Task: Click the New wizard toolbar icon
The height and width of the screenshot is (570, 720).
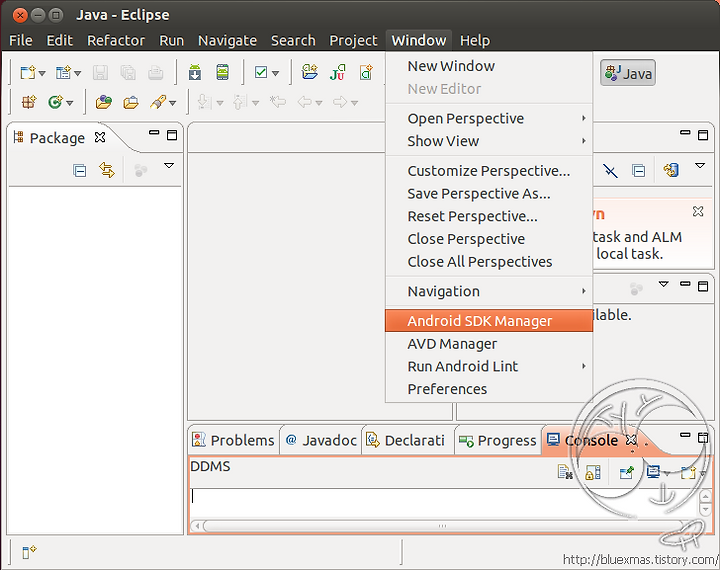Action: point(28,73)
